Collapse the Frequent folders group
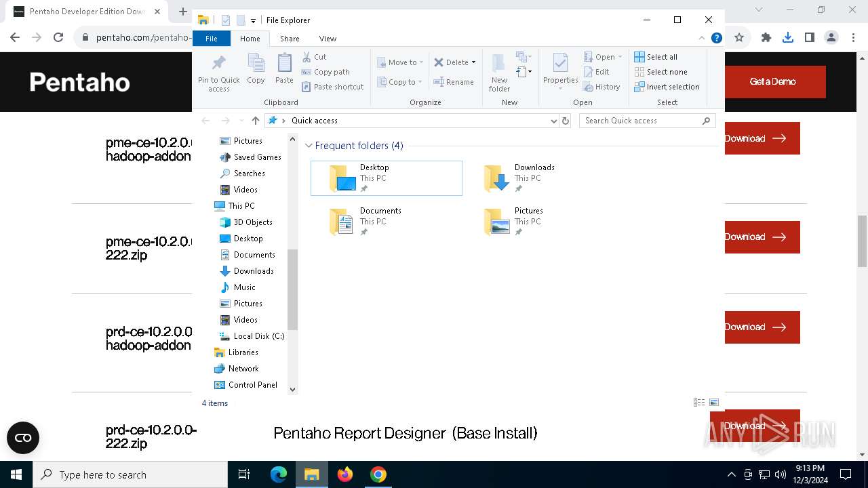The image size is (868, 488). 309,146
